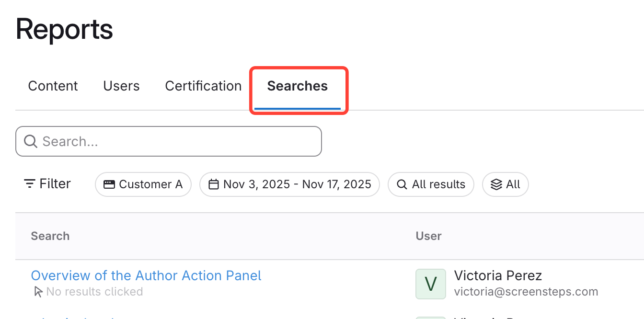Expand the All filter chip
Screen dimensions: 644x319
tap(506, 184)
